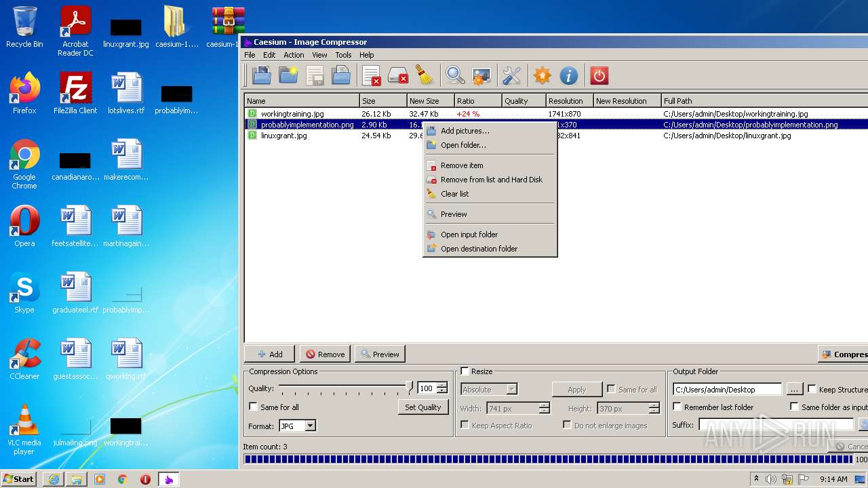Viewport: 868px width, 488px height.
Task: Click Windows Explorer folder taskbar icon
Action: point(77,479)
